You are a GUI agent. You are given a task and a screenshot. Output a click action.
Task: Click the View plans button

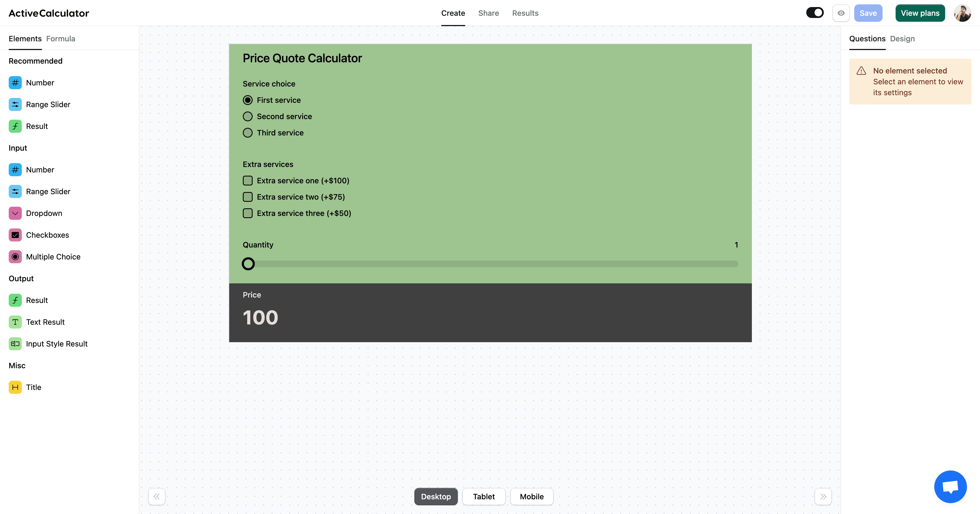(x=920, y=13)
